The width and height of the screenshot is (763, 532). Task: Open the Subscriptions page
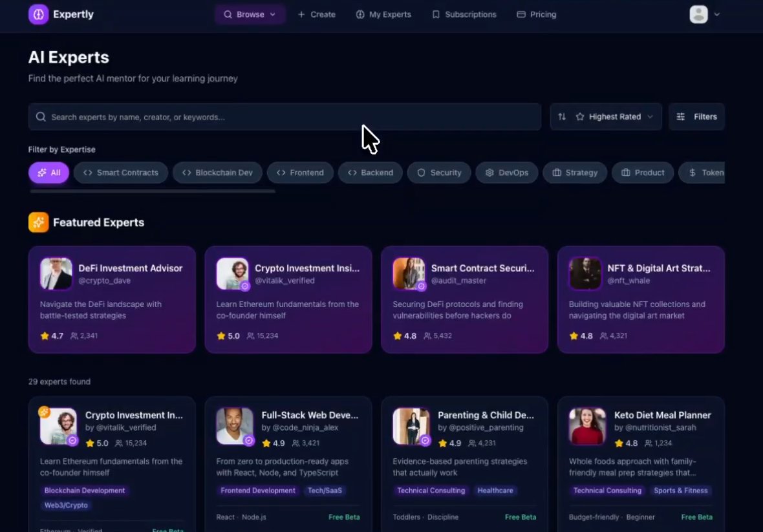tap(464, 15)
